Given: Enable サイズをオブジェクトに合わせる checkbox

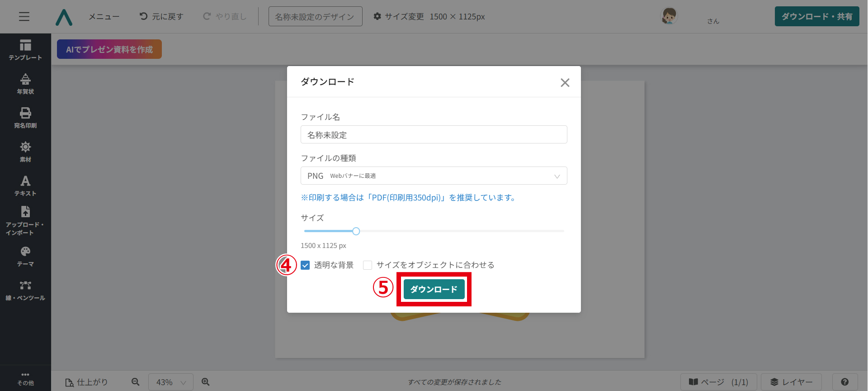Looking at the screenshot, I should coord(368,265).
